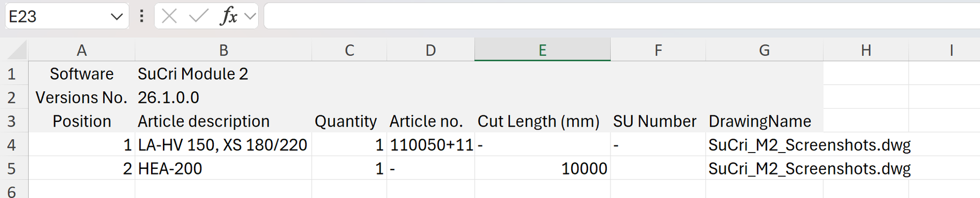Click the version cell '26.1.0.0'

pyautogui.click(x=224, y=97)
